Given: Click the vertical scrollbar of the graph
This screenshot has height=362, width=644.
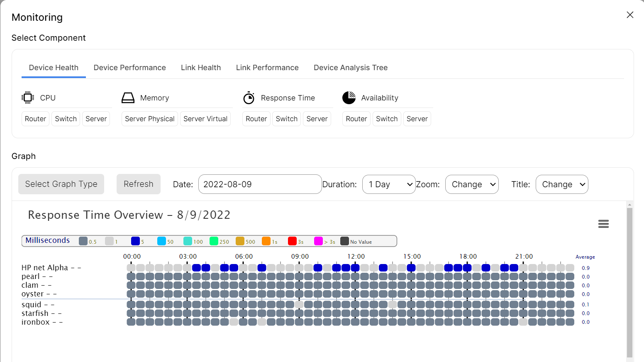Looking at the screenshot, I should pyautogui.click(x=629, y=282).
